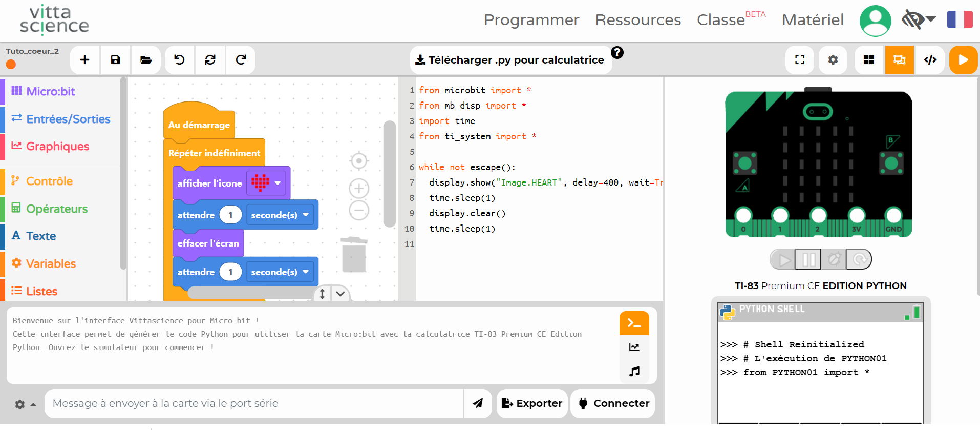980x430 pixels.
Task: Switch to mixed blocks and code view
Action: point(900,60)
